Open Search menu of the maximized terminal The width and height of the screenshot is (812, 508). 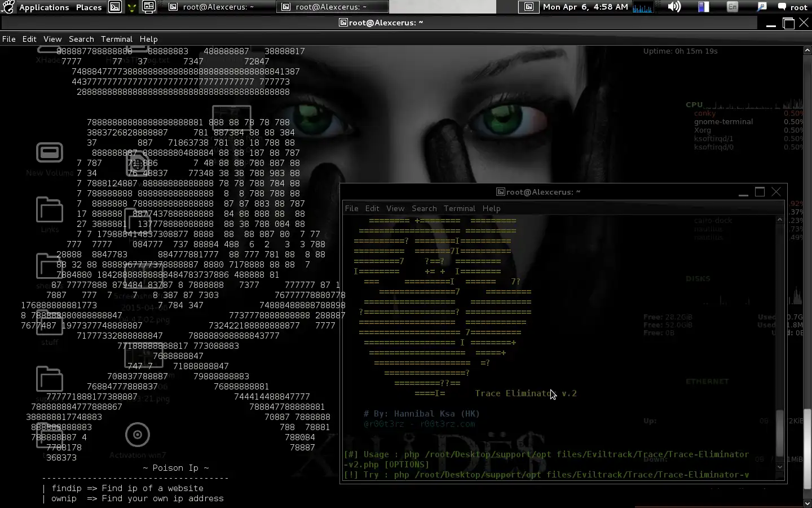81,39
